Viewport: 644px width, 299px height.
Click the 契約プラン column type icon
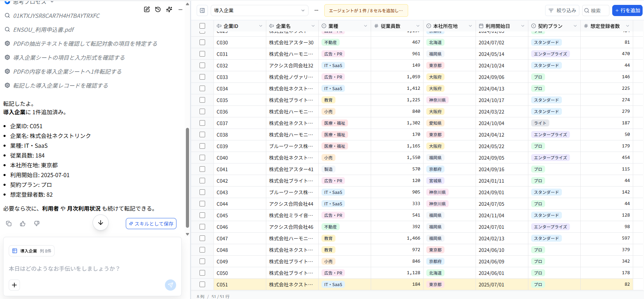(534, 26)
